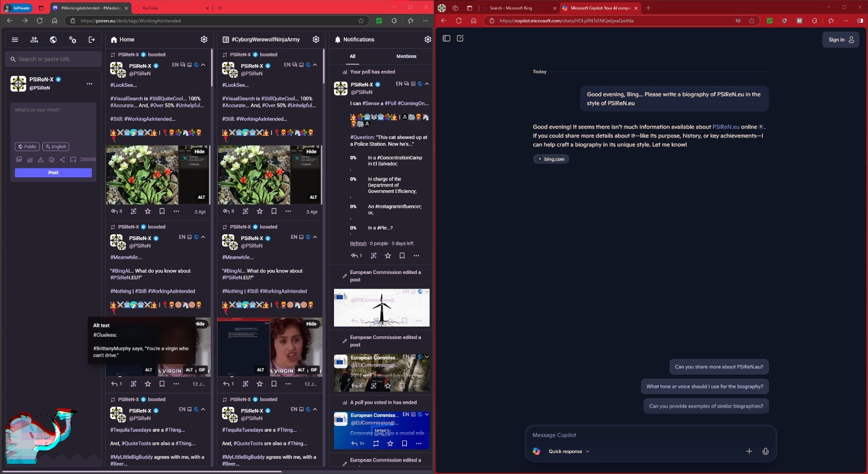The image size is (868, 474).
Task: Favorite the #Meanwhile post in the #CyborgWerewolfNinjaArmy column
Action: [x=260, y=384]
